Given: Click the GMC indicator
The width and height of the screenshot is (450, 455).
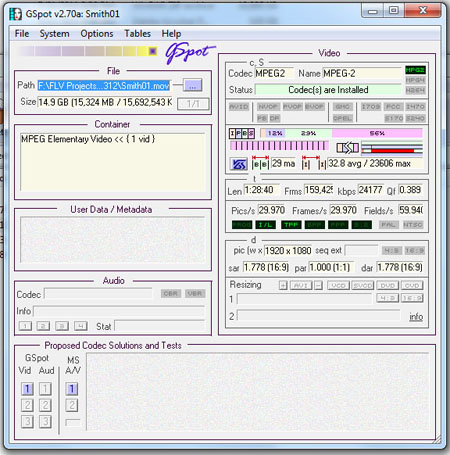Looking at the screenshot, I should [342, 107].
